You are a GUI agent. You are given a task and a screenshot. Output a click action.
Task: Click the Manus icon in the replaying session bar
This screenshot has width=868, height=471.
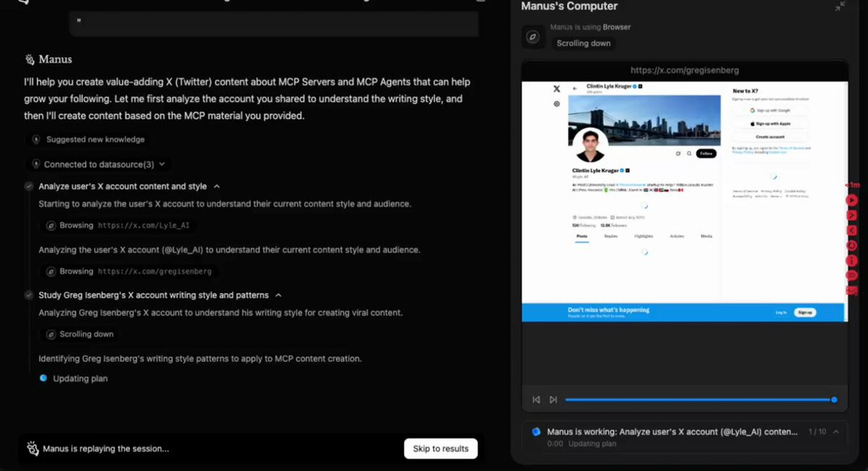[x=33, y=449]
